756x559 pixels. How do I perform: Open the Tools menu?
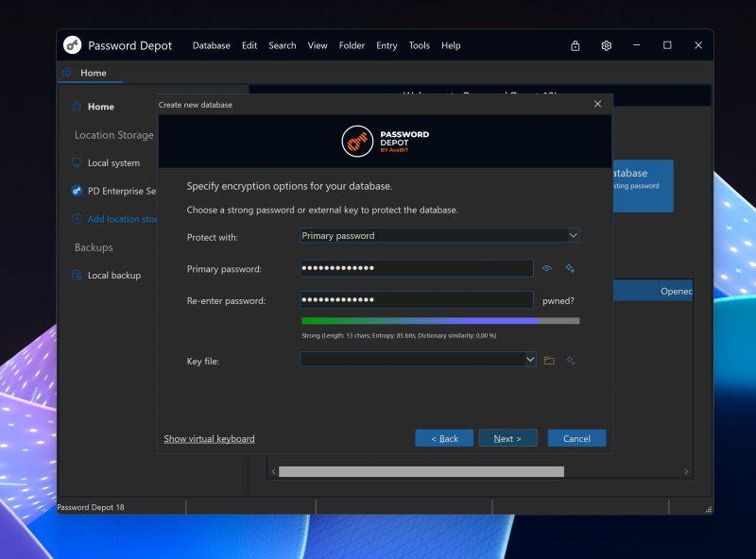coord(419,45)
